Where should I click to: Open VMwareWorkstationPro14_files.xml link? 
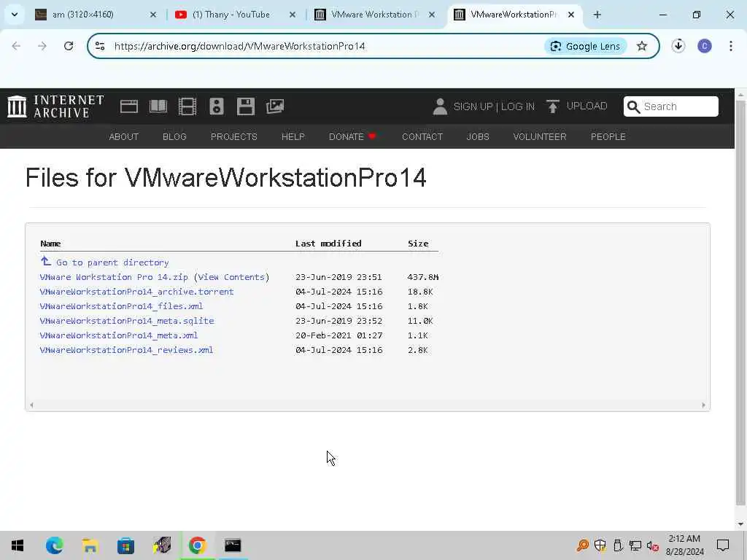[122, 306]
